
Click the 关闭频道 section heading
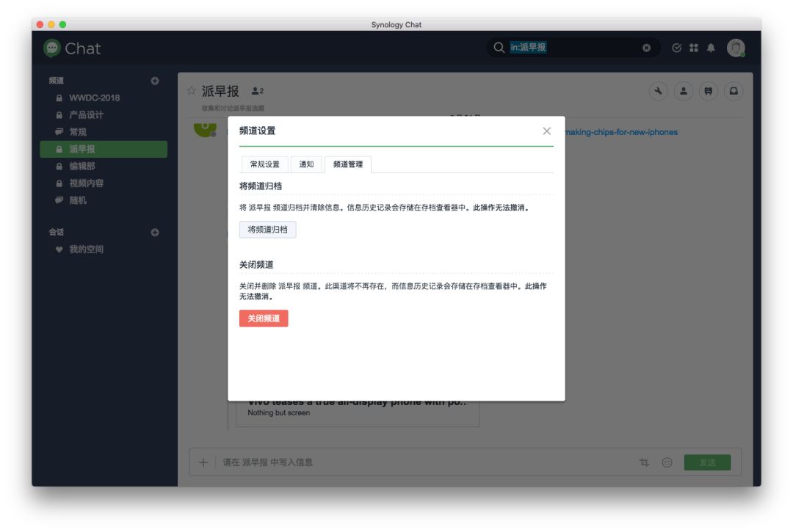(x=256, y=265)
